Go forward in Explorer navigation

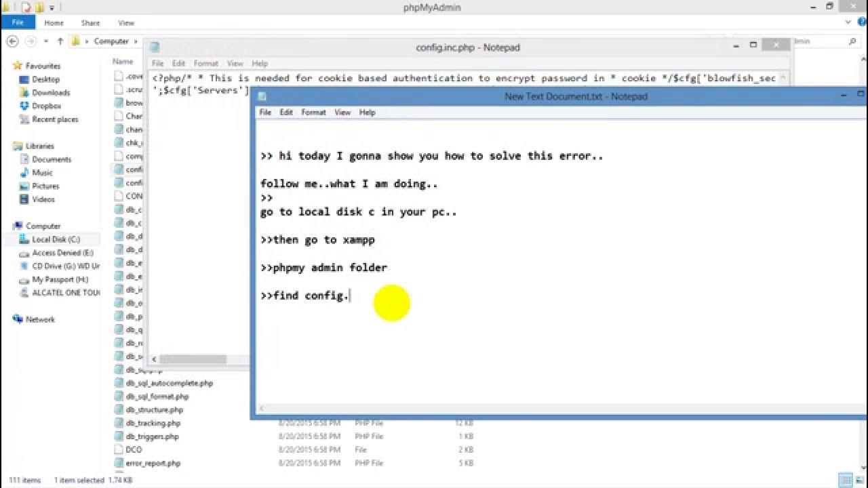click(x=31, y=41)
